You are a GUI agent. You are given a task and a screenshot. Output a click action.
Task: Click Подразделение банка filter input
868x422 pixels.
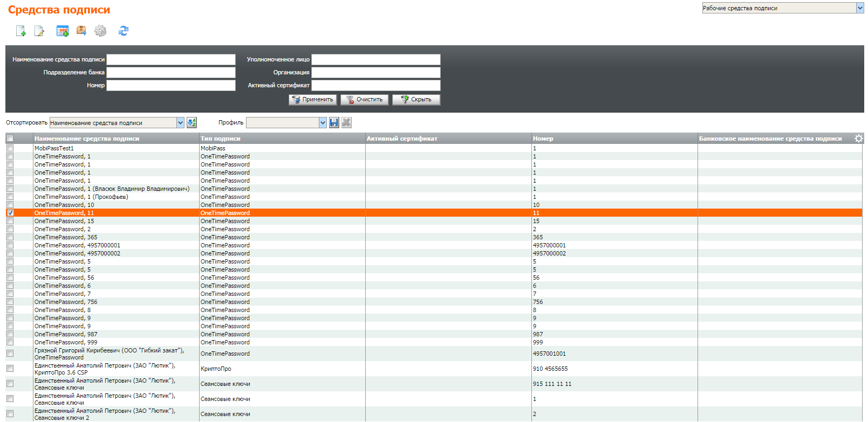tap(171, 73)
